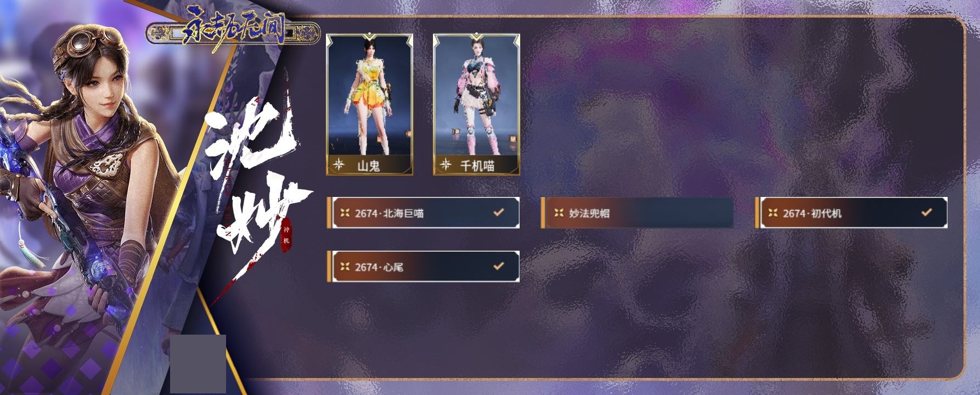The width and height of the screenshot is (980, 395).
Task: Click the cross icon on 妙法兜帽
Action: [x=559, y=213]
